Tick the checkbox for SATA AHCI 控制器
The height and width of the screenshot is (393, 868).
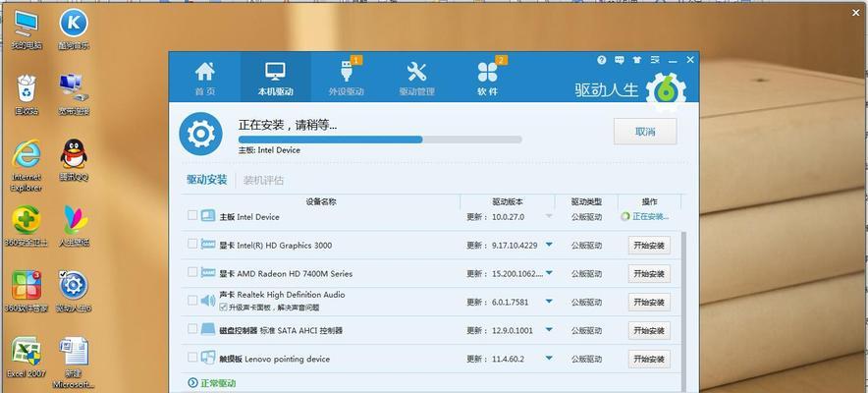coord(192,329)
